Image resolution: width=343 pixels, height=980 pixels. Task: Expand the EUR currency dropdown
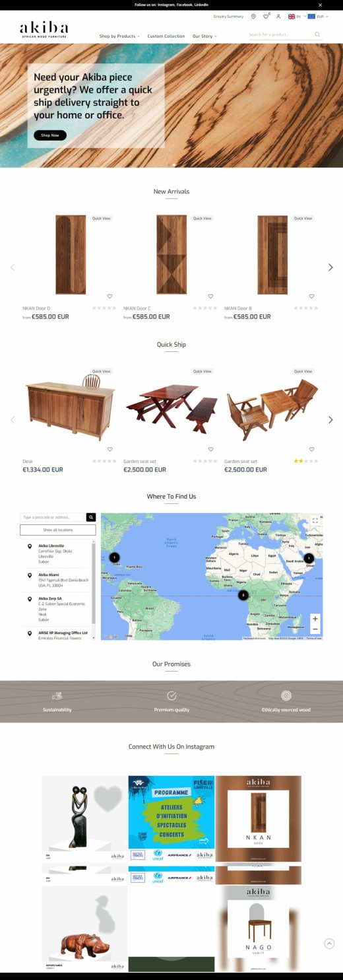(x=319, y=17)
